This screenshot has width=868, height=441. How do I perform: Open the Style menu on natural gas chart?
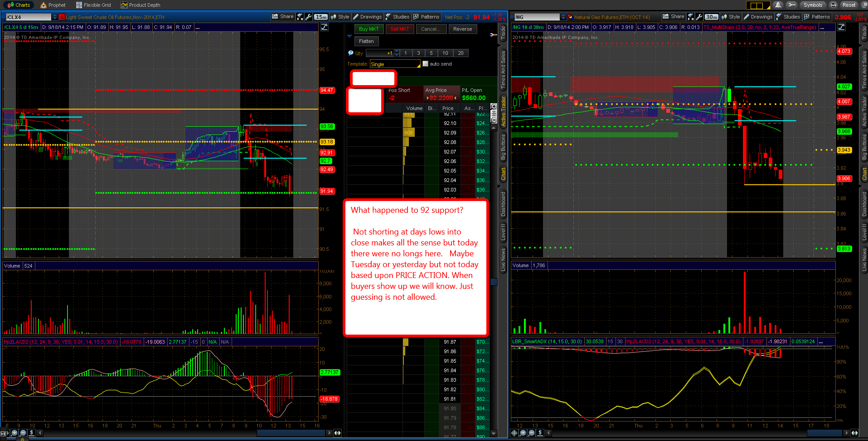(x=731, y=17)
